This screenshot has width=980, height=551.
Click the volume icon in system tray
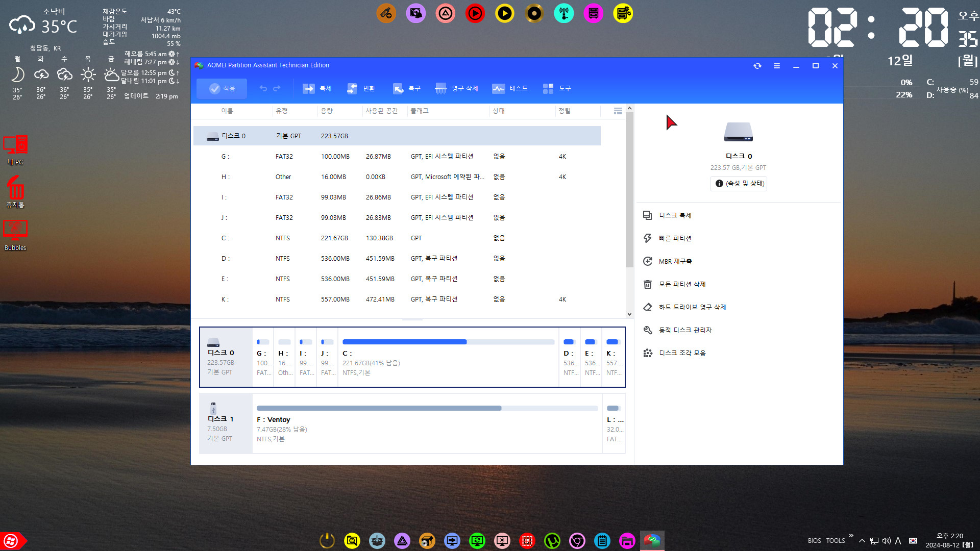pos(887,541)
